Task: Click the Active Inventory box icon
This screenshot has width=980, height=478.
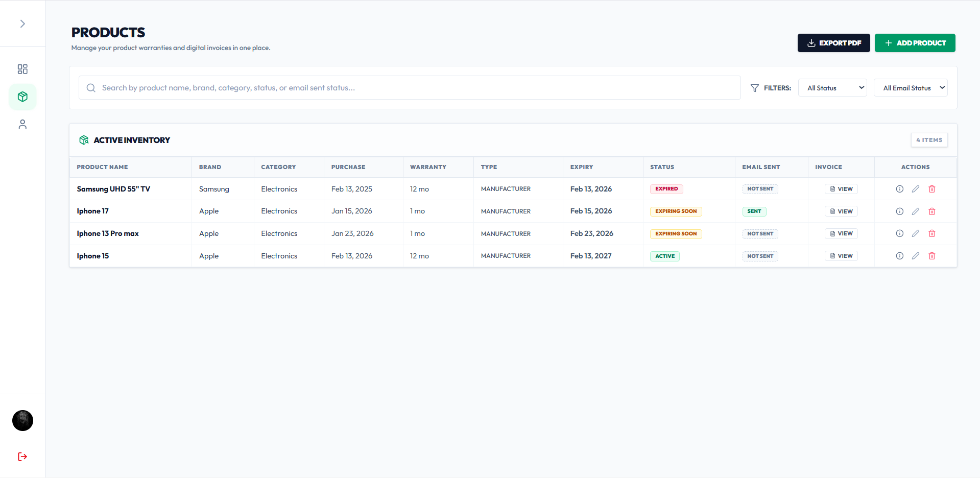Action: [84, 140]
